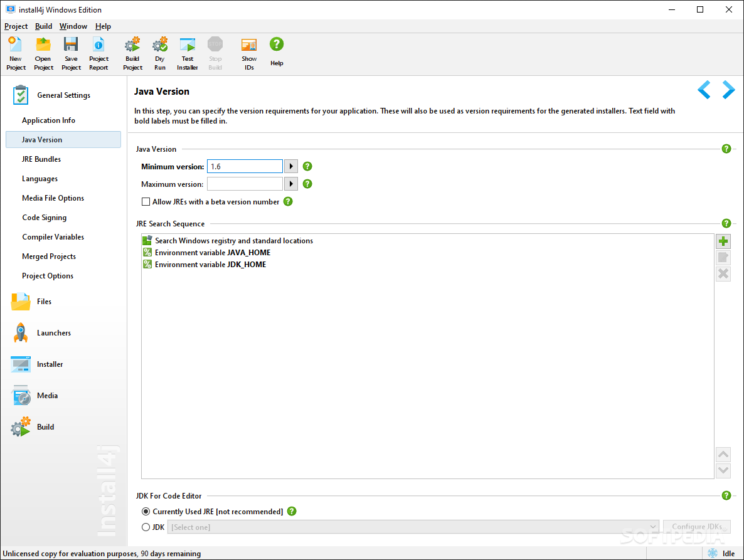This screenshot has height=560, width=744.
Task: Open help for JRE Search Sequence section
Action: (x=726, y=223)
